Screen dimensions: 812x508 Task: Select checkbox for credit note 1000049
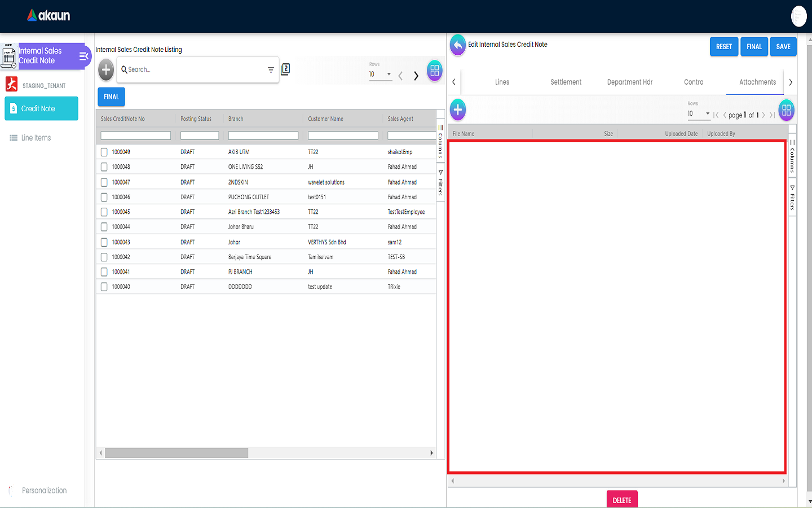104,152
